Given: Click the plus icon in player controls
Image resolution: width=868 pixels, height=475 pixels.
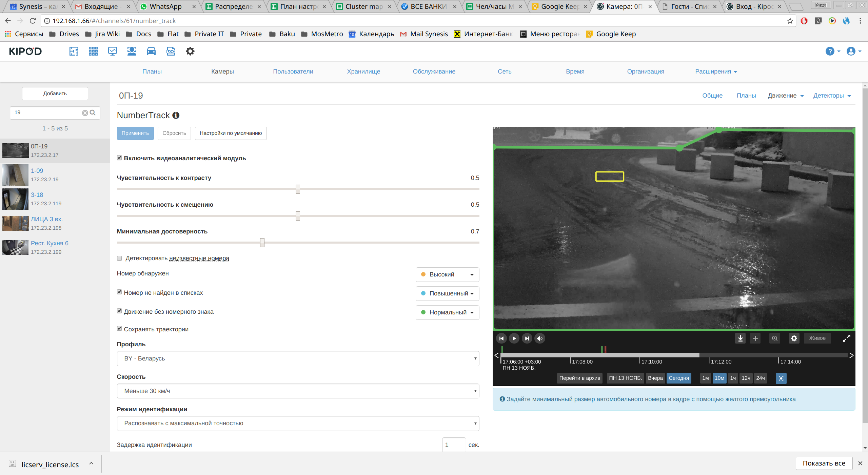Looking at the screenshot, I should (x=755, y=338).
